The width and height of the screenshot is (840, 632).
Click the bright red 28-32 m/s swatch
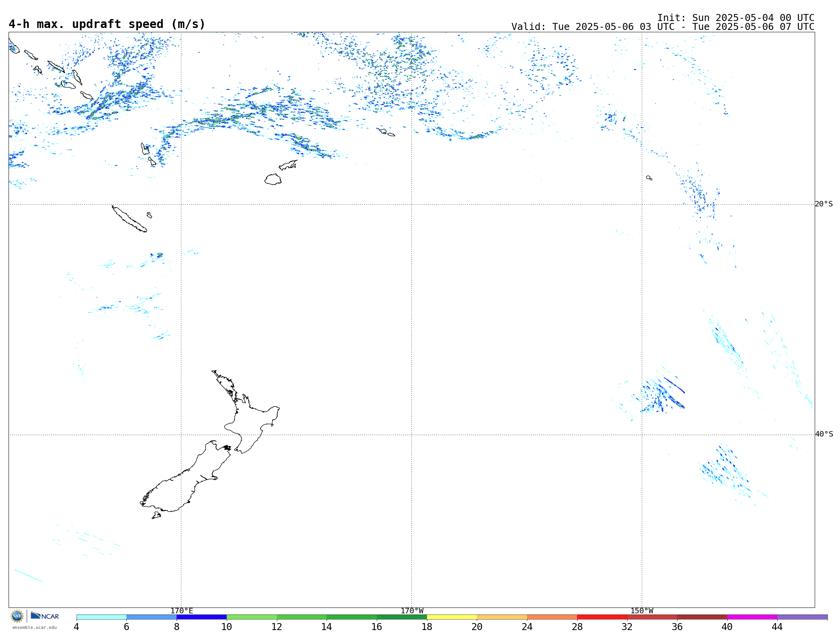click(602, 617)
